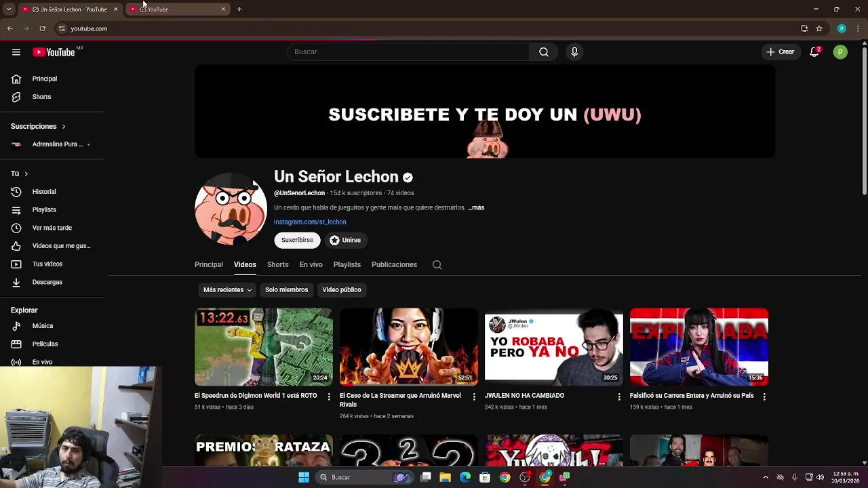Open the instagram.com/sr_lechon link
This screenshot has height=488, width=868.
[x=310, y=222]
